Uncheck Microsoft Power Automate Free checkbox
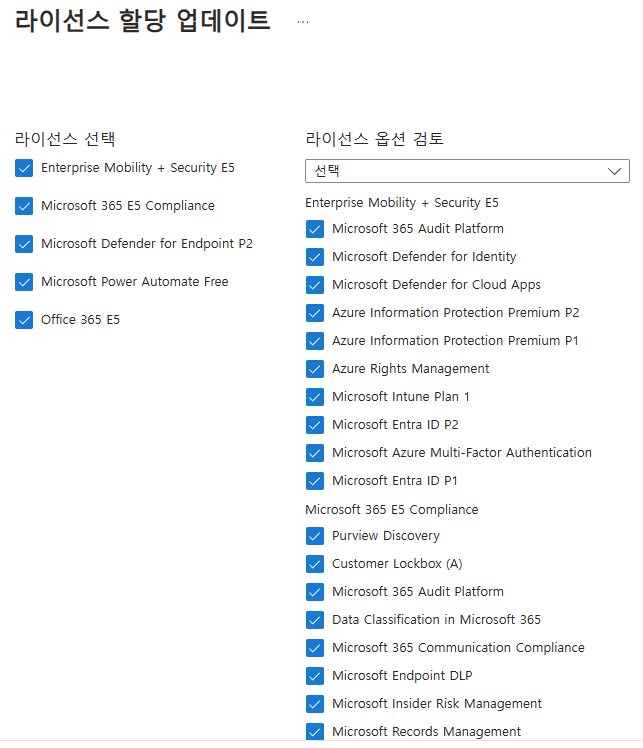 pos(24,282)
